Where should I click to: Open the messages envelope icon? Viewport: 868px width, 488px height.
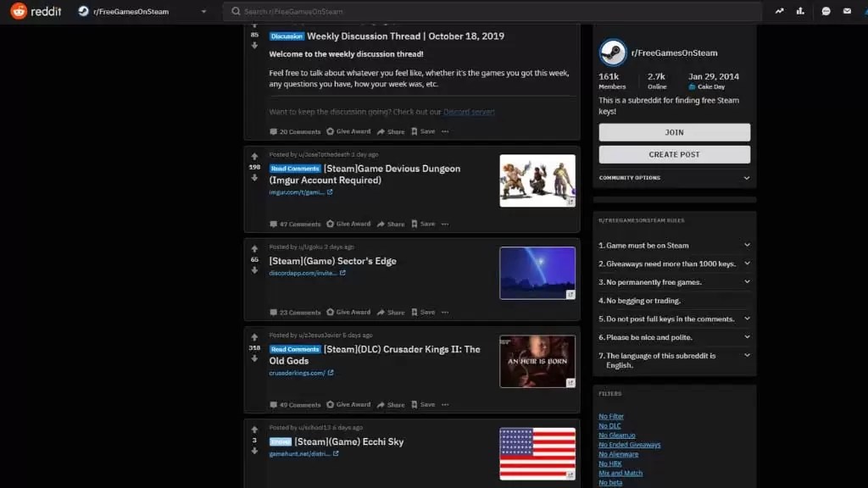847,11
